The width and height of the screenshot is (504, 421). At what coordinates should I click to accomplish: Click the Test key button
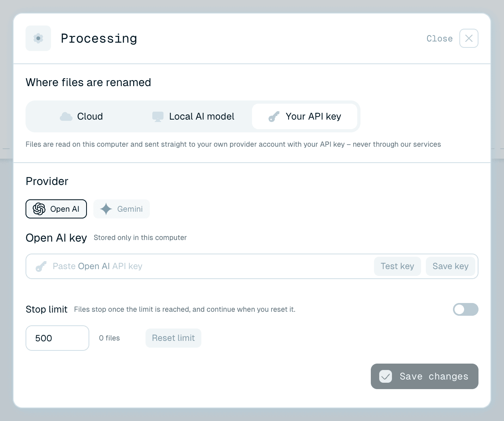pos(398,266)
